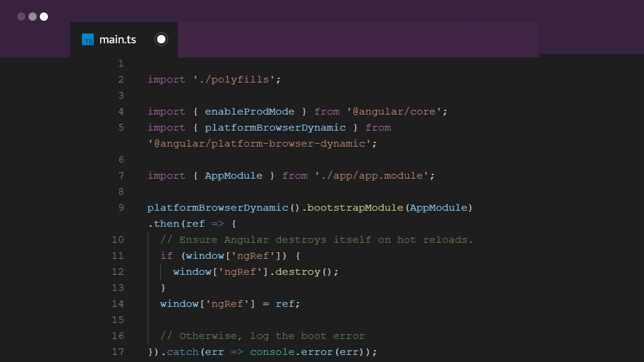
Task: Click the bright white window control dot
Action: coord(44,17)
